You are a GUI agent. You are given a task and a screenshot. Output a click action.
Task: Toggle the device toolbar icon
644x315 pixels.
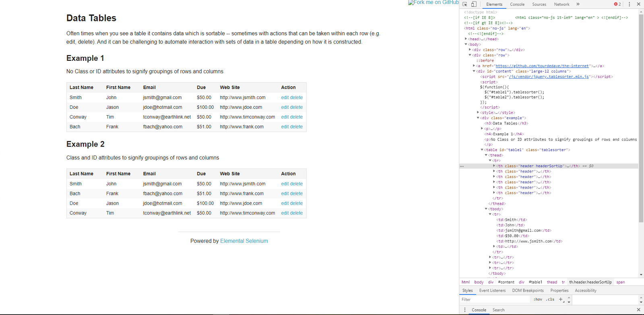tap(474, 4)
